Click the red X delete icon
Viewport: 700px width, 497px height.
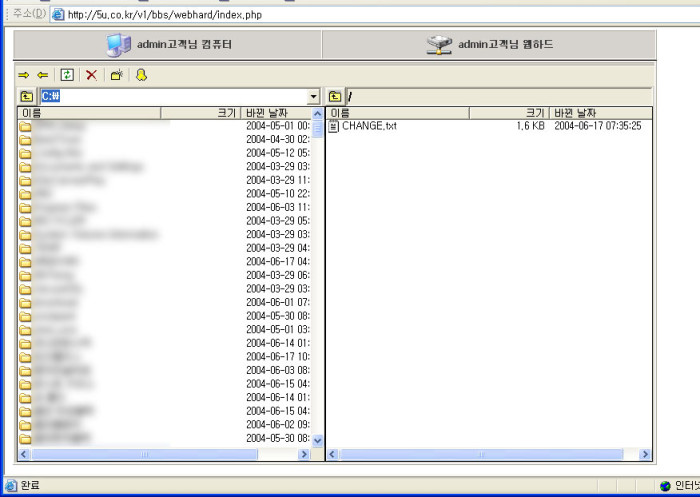click(x=92, y=75)
